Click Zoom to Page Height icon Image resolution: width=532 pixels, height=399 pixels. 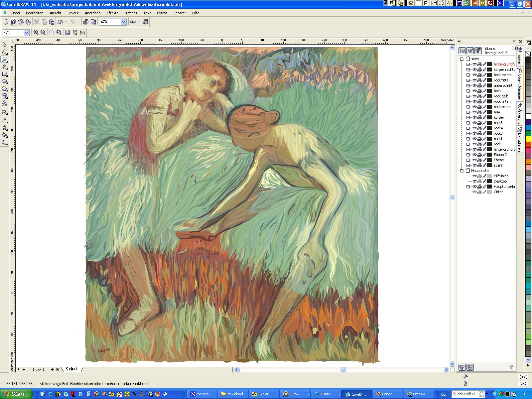click(82, 33)
